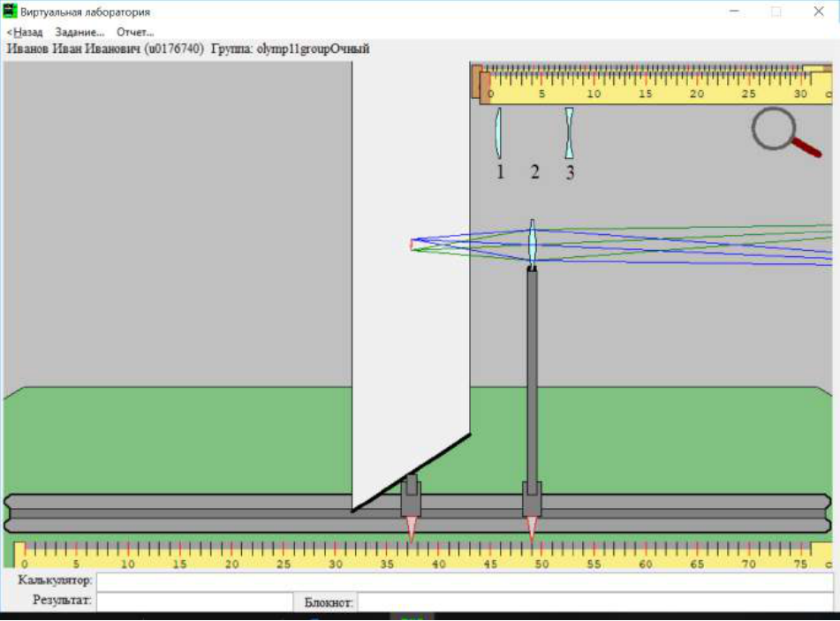The width and height of the screenshot is (840, 621).
Task: Click the lens mounted on the stand
Action: (532, 243)
